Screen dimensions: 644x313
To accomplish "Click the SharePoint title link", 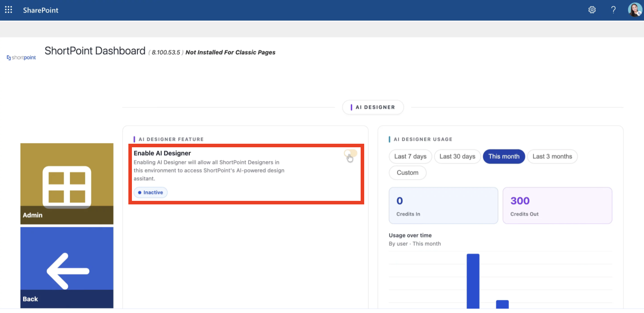I will coord(41,10).
